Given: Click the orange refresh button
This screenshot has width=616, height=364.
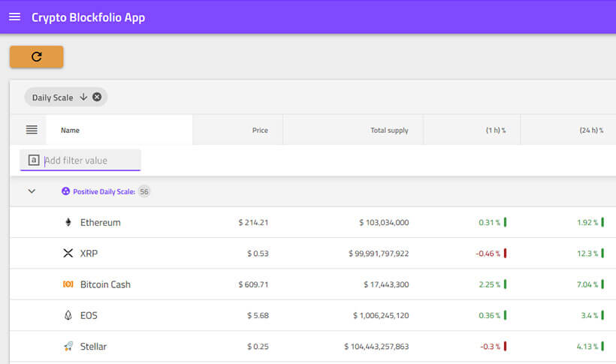Looking at the screenshot, I should 36,56.
